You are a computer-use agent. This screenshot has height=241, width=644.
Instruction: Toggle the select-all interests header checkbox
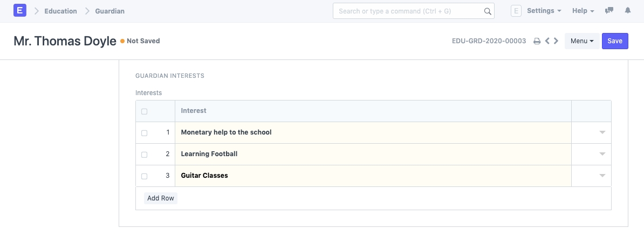click(x=144, y=111)
